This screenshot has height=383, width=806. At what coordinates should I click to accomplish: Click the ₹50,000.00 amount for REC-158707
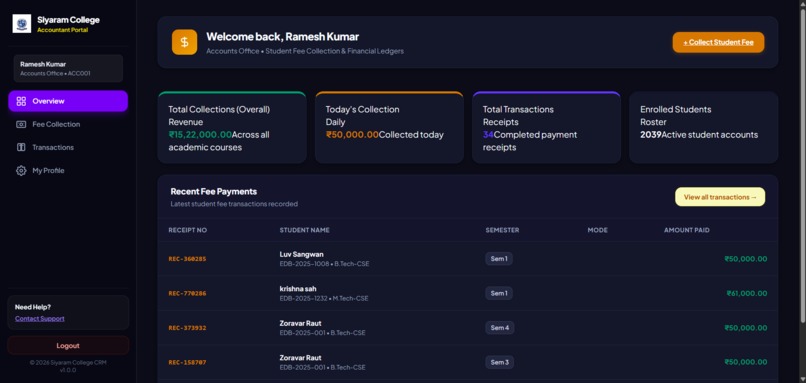pos(745,362)
